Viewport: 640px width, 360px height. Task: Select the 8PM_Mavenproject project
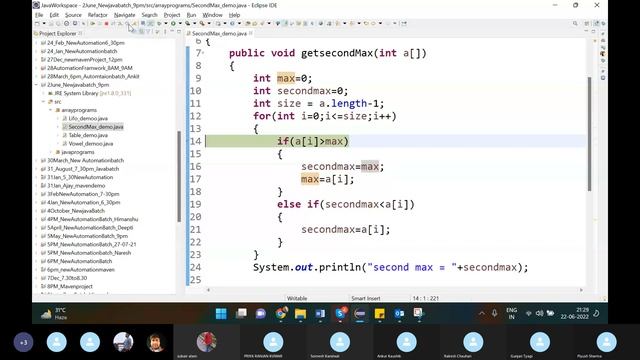[69, 287]
